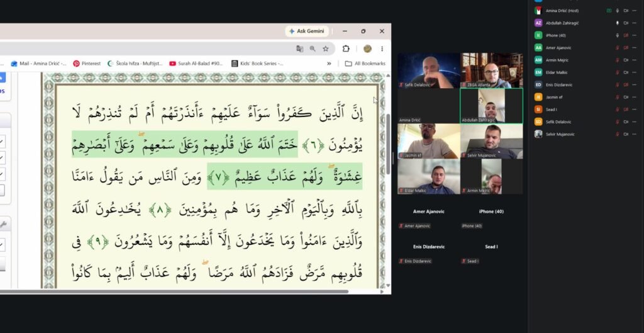This screenshot has width=644, height=333.
Task: Click Abdullah Zahiragić's camera icon in list
Action: click(x=626, y=23)
